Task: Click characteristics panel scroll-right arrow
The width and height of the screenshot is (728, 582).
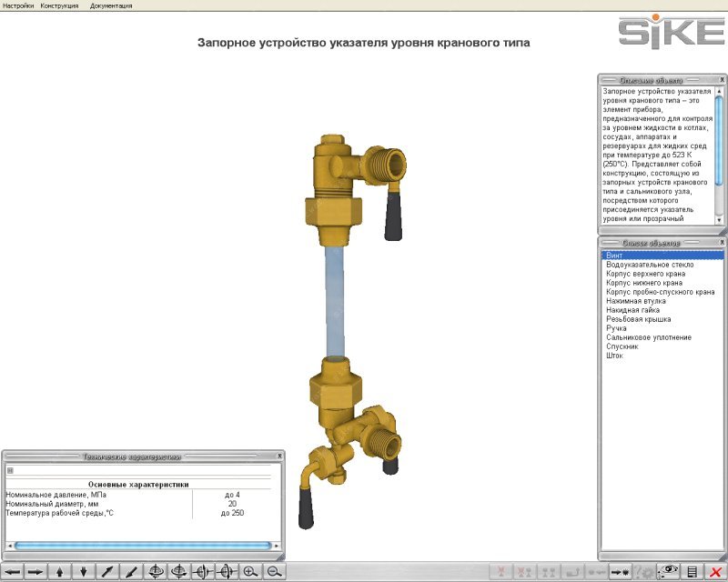Action: pos(277,546)
